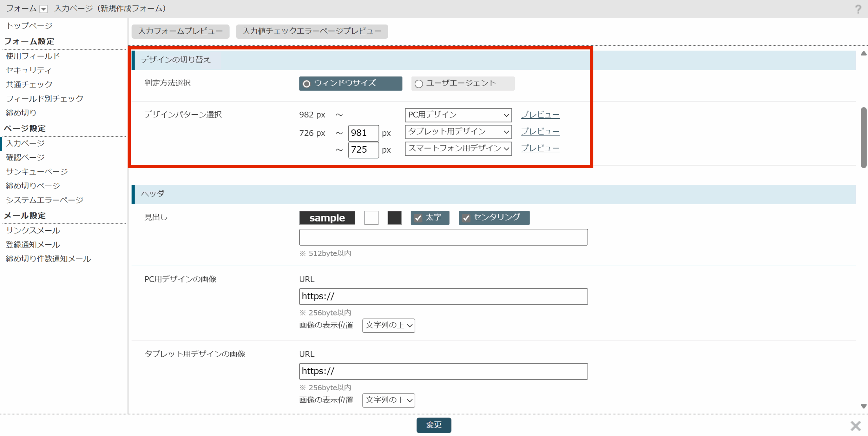
Task: Open サンクスメール settings
Action: 33,230
